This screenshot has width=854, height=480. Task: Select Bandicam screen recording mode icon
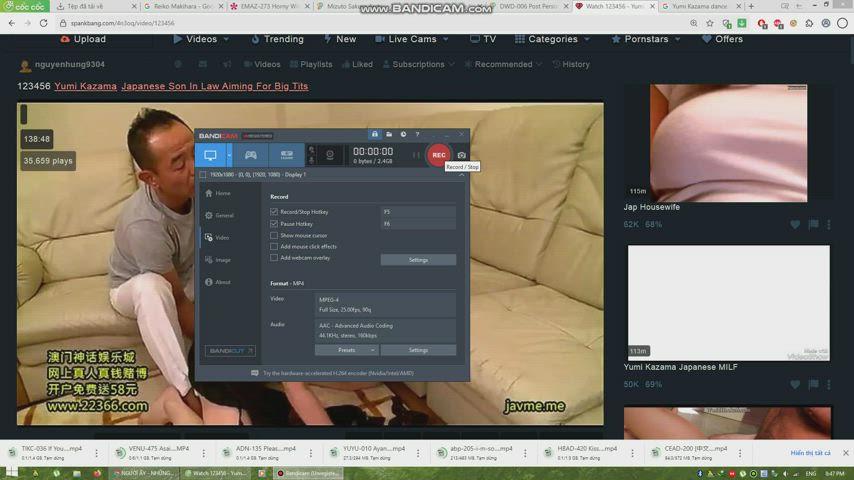pos(210,155)
